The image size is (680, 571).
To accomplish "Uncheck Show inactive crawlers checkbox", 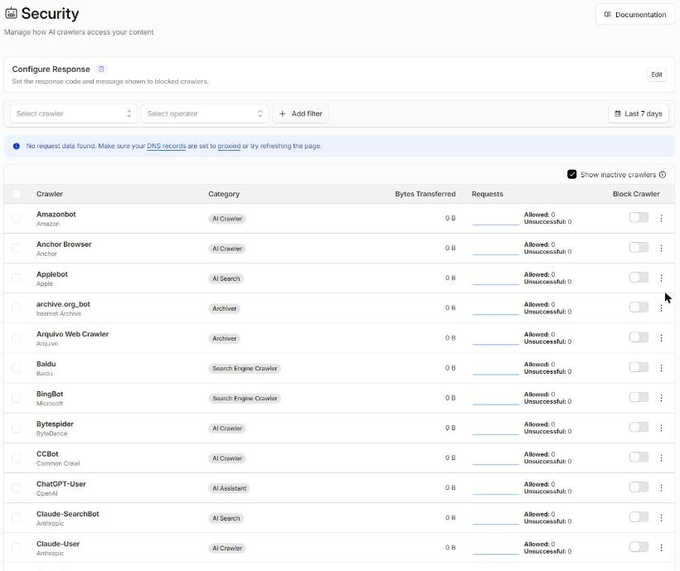I will coord(572,174).
